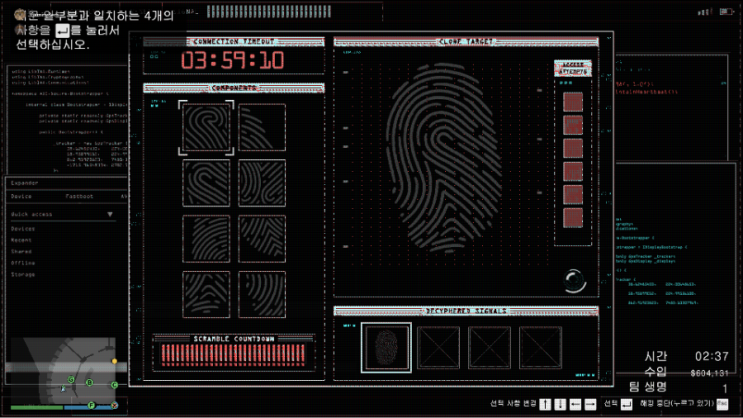This screenshot has height=418, width=743.
Task: Select the bottom-left fingerprint component tile
Action: [206, 294]
